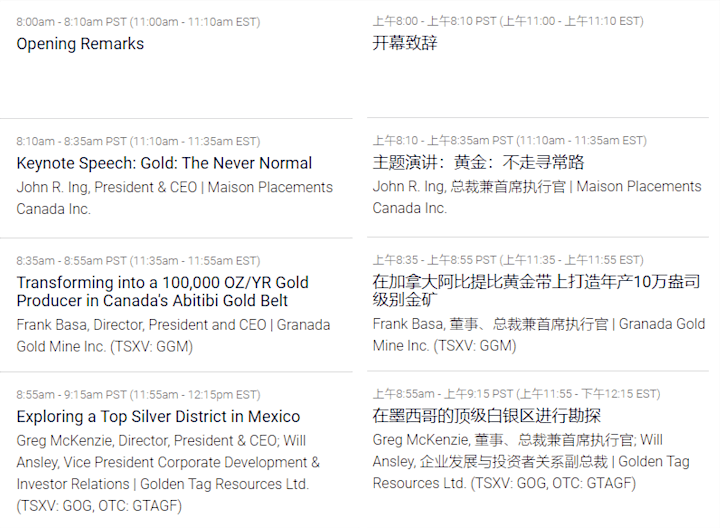The width and height of the screenshot is (720, 528).
Task: Select the '8:55am - 9:15am PST' time line
Action: coord(138,395)
